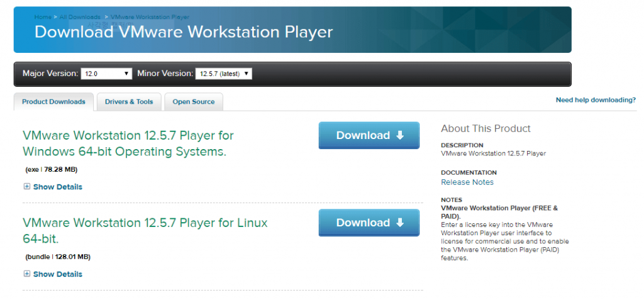Download the Player for Windows 64-bit
Viewport: 644px width, 300px height.
[369, 135]
